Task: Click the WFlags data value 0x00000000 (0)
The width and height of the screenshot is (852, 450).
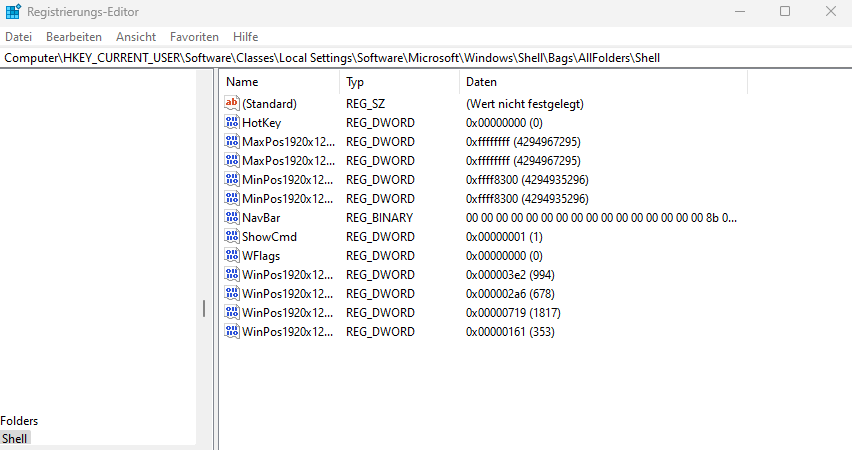Action: [504, 256]
